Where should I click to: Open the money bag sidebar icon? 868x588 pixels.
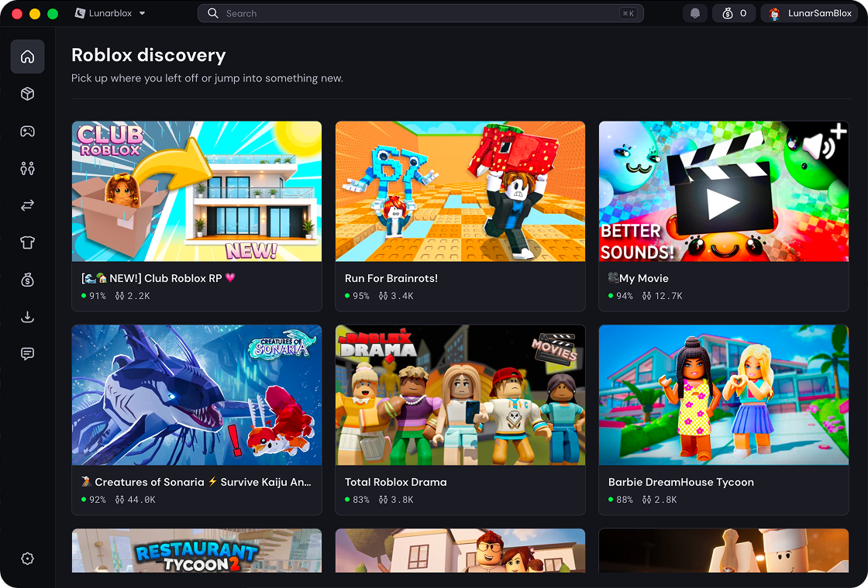[27, 280]
